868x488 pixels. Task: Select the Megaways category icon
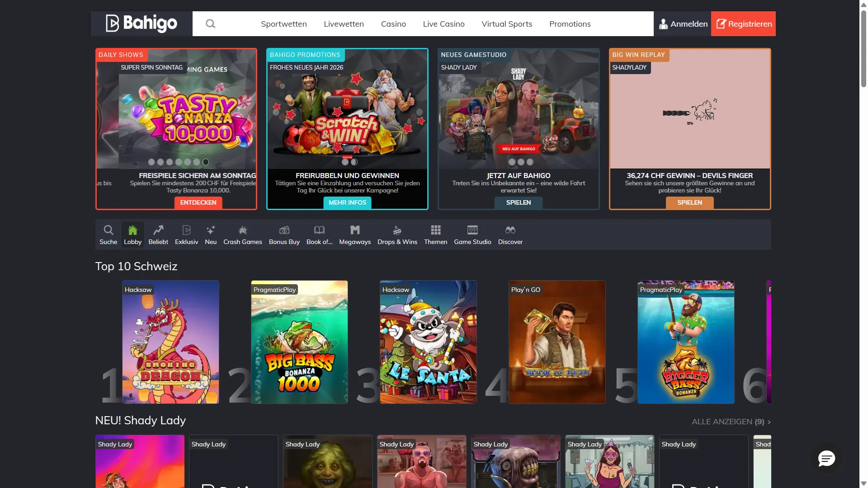355,230
